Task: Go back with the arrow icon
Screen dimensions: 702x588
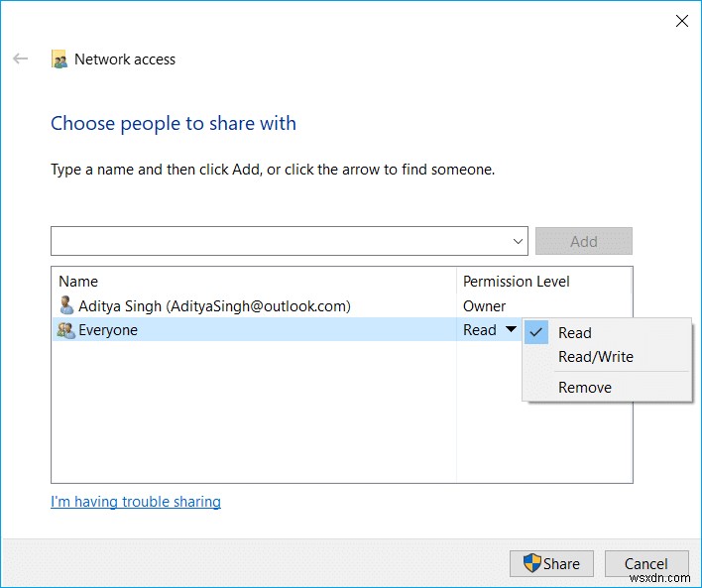Action: [x=20, y=59]
